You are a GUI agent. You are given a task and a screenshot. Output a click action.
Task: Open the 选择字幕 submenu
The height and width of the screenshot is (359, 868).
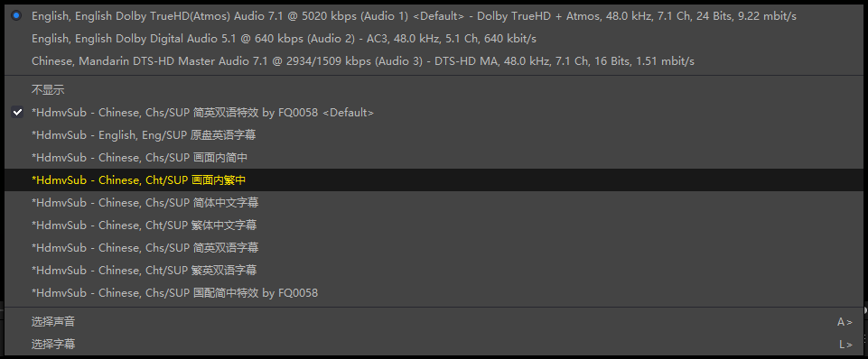click(434, 344)
